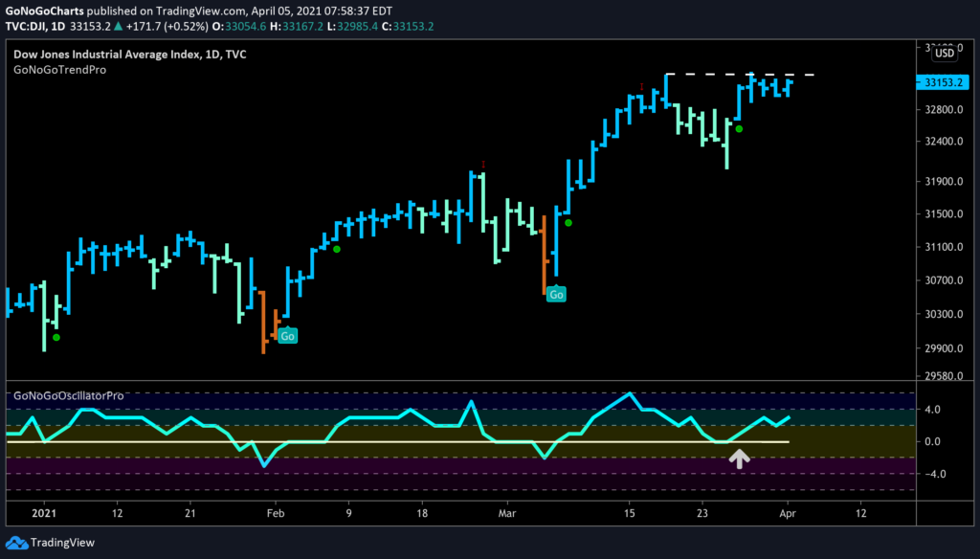Image resolution: width=980 pixels, height=559 pixels.
Task: Click the red marker above the late February bar
Action: [483, 165]
